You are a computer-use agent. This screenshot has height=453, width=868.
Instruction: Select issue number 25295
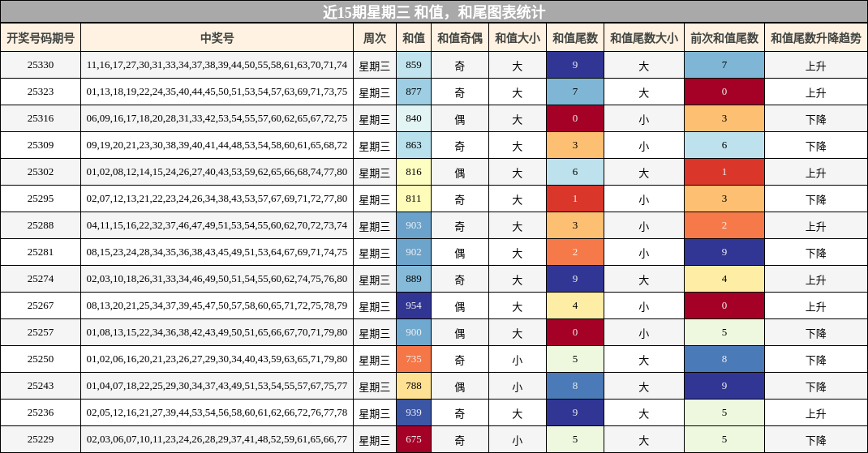pyautogui.click(x=41, y=199)
